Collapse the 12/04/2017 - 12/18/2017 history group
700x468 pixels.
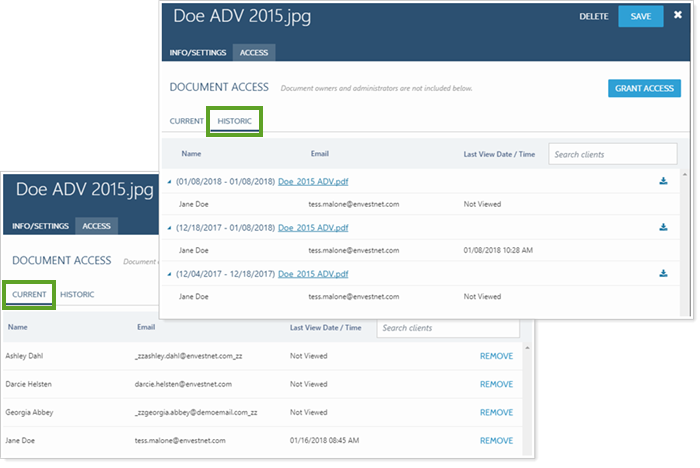(169, 274)
